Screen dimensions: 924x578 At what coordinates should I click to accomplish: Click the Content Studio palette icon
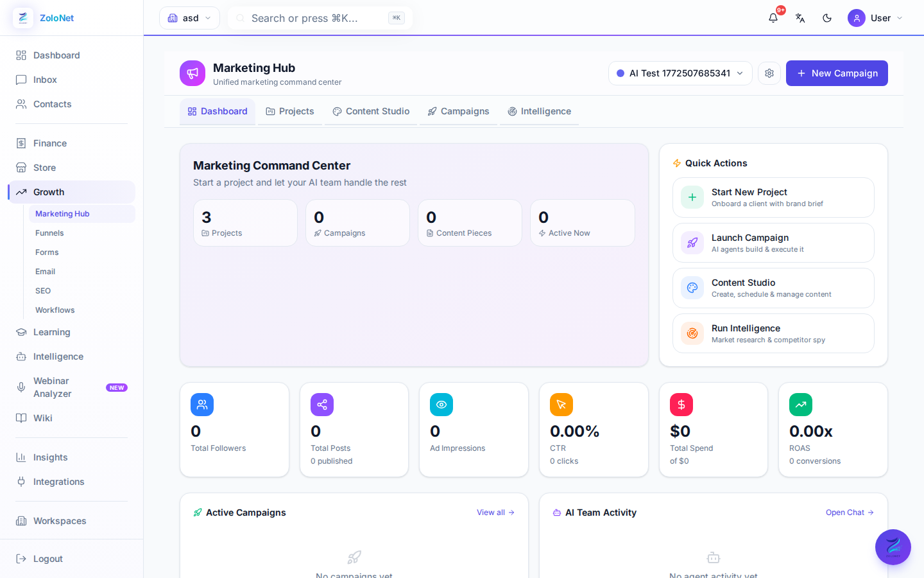(x=692, y=288)
